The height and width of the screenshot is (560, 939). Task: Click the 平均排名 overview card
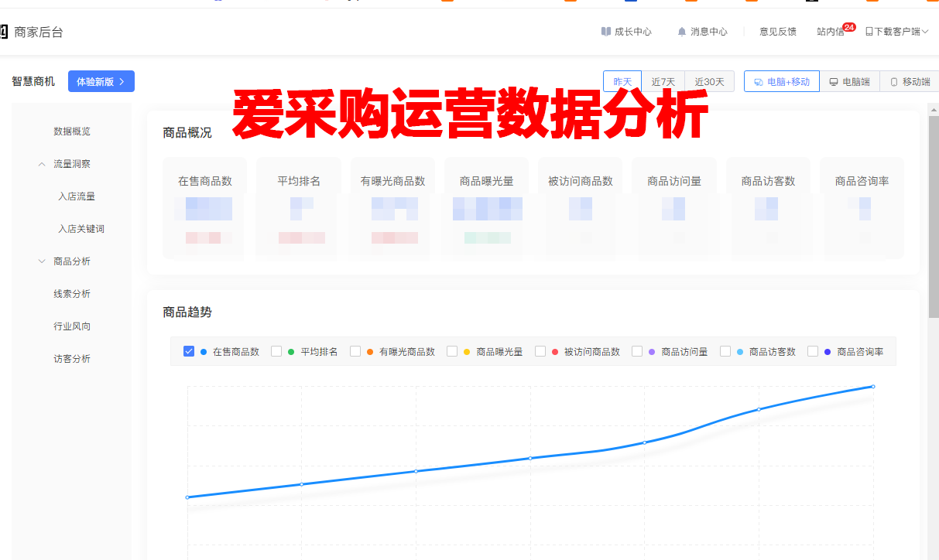299,208
